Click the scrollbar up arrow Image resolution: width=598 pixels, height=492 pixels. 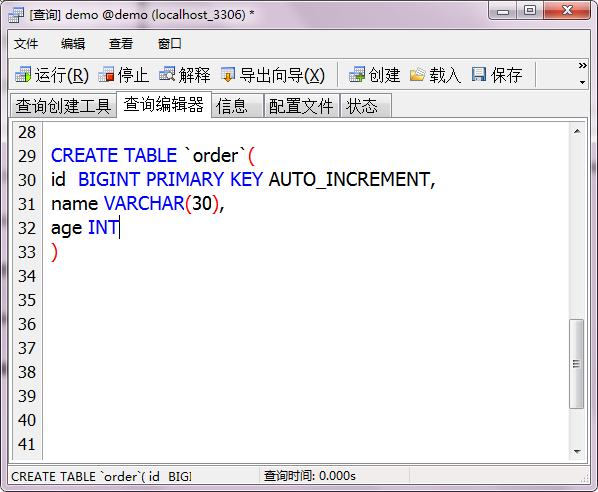point(577,131)
